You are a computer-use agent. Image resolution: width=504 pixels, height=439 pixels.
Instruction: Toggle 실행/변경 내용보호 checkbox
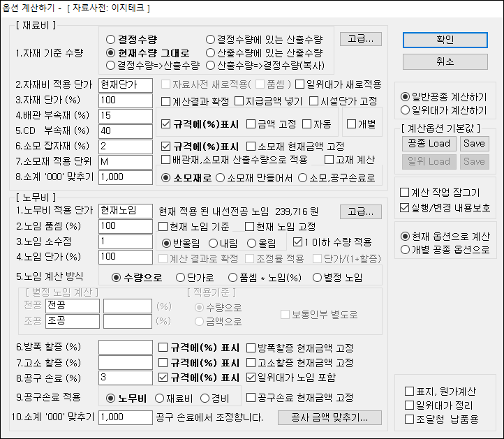coord(445,208)
